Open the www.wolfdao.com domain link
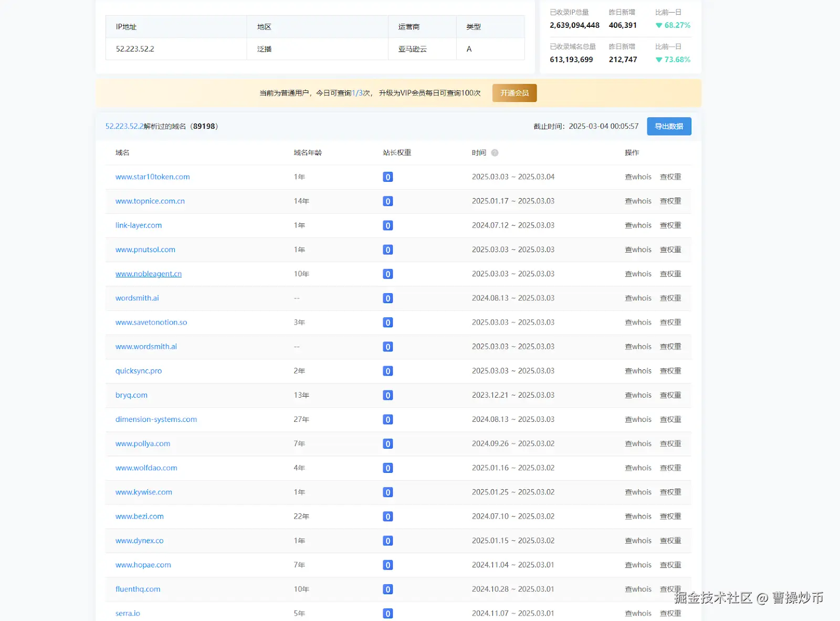 [x=146, y=468]
